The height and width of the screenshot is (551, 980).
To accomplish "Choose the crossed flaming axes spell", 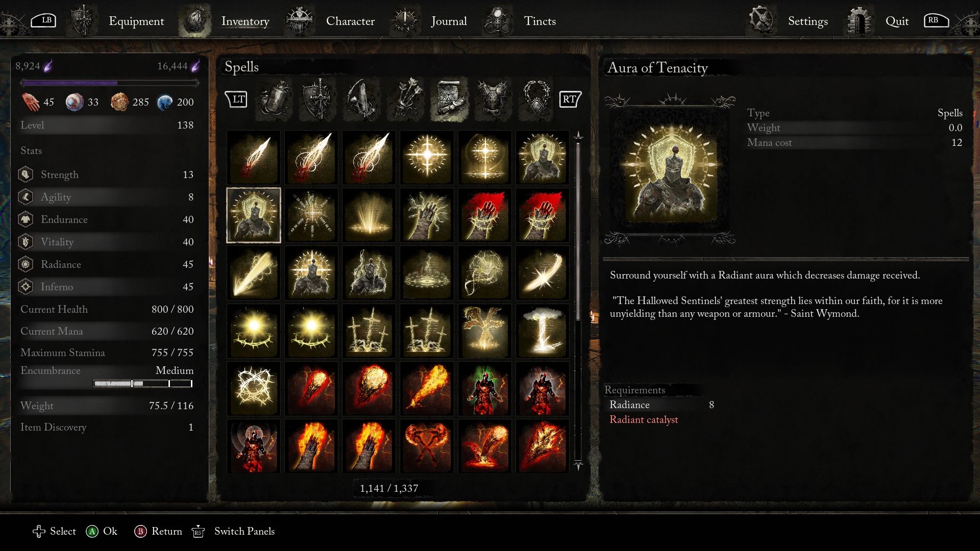I will 427,446.
